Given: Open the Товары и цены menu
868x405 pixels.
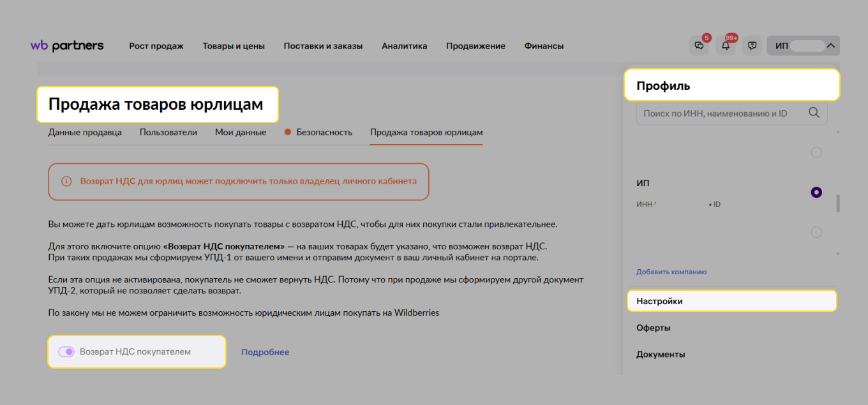Looking at the screenshot, I should click(x=234, y=46).
